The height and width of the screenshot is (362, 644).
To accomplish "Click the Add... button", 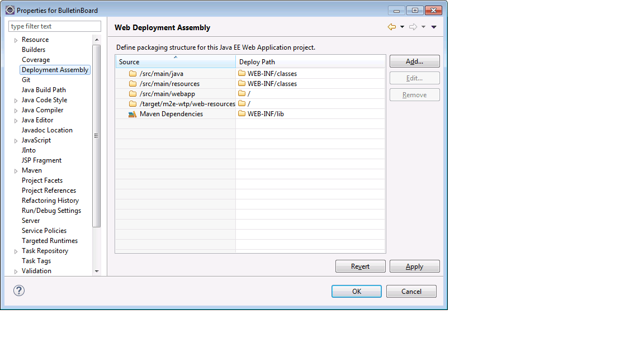I will coord(414,61).
